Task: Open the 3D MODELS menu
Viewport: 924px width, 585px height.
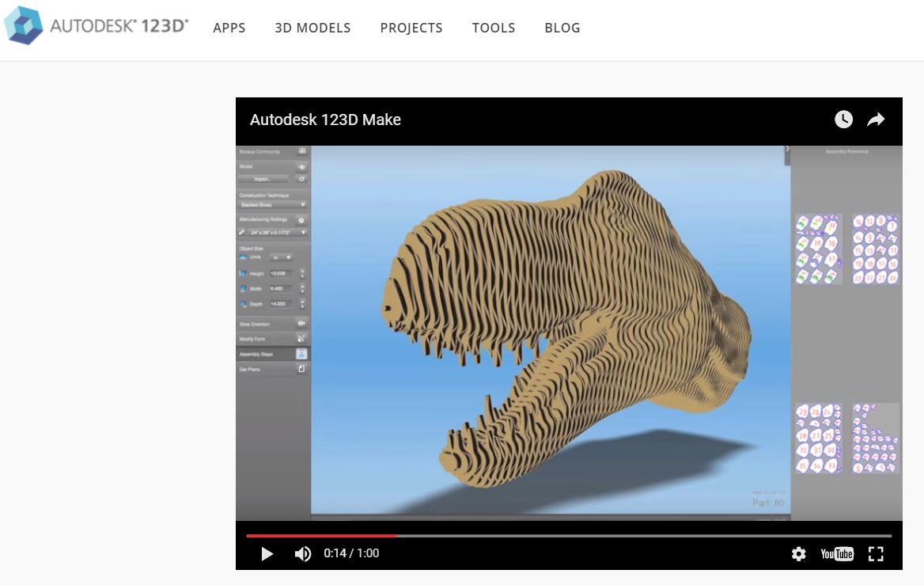Action: click(x=312, y=28)
